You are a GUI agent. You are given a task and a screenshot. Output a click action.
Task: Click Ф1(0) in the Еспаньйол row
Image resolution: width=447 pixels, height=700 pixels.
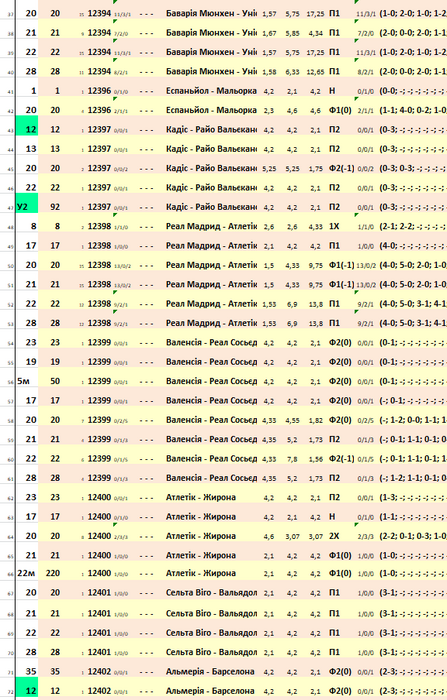click(x=340, y=110)
